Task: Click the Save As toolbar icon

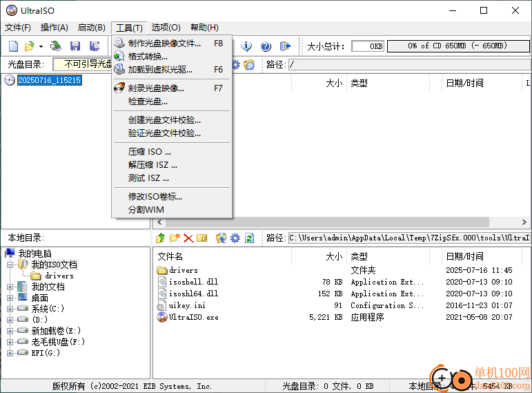Action: (x=95, y=46)
